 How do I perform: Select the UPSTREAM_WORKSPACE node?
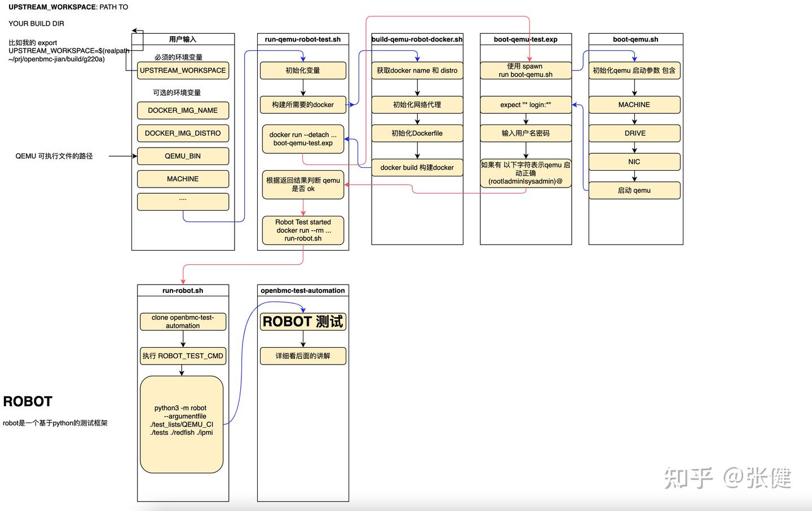[183, 70]
